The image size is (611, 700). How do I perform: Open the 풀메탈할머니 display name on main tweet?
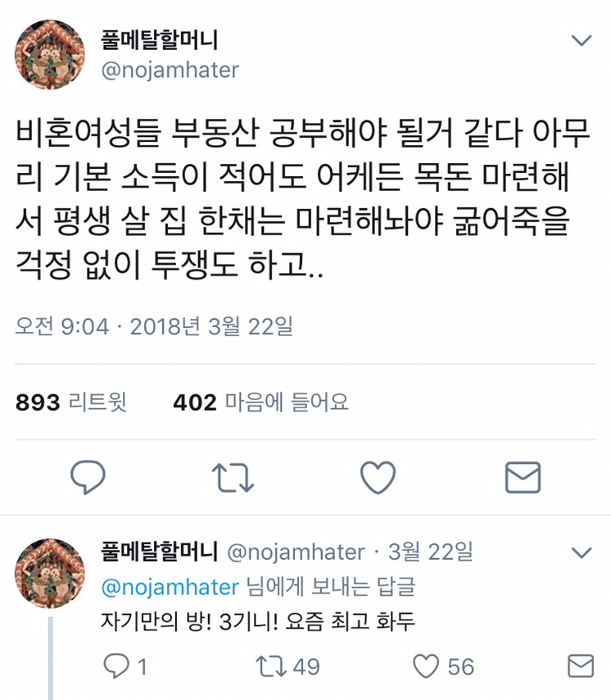pyautogui.click(x=159, y=39)
